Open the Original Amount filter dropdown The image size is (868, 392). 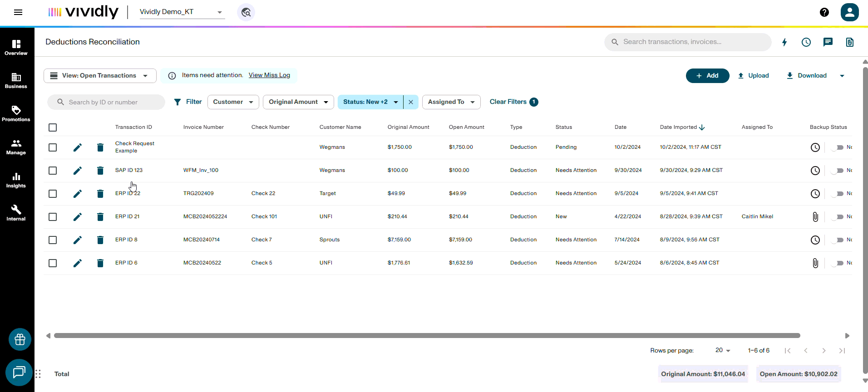click(x=298, y=102)
